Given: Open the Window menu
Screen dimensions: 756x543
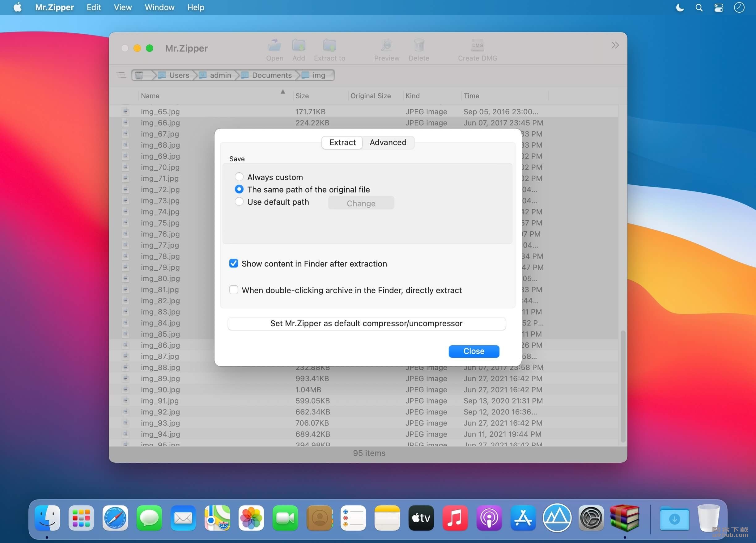Looking at the screenshot, I should [159, 7].
